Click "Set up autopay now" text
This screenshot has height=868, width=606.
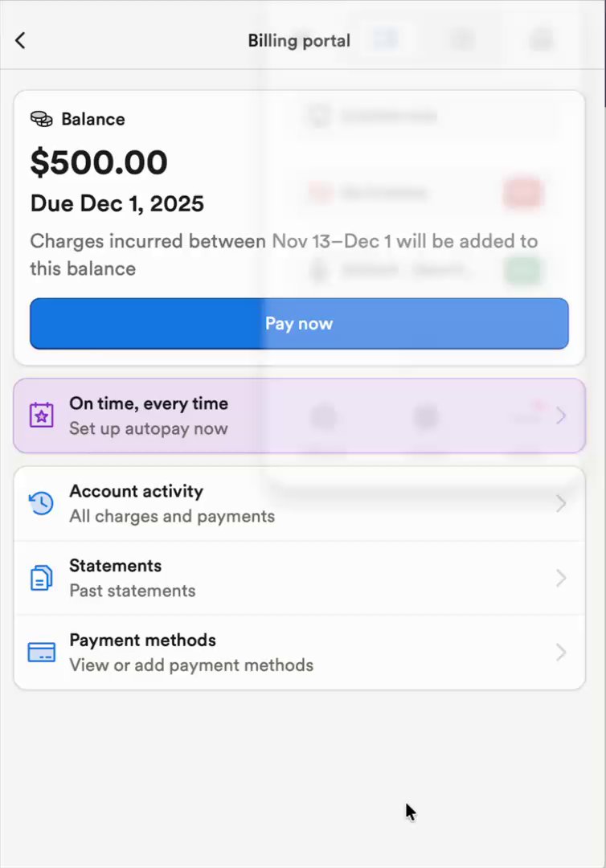click(149, 428)
